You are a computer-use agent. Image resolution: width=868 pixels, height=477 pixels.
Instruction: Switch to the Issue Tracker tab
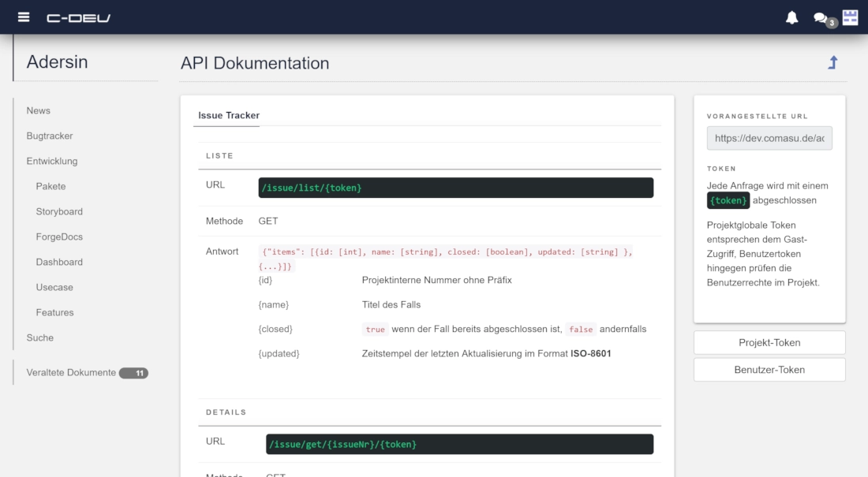[x=229, y=115]
